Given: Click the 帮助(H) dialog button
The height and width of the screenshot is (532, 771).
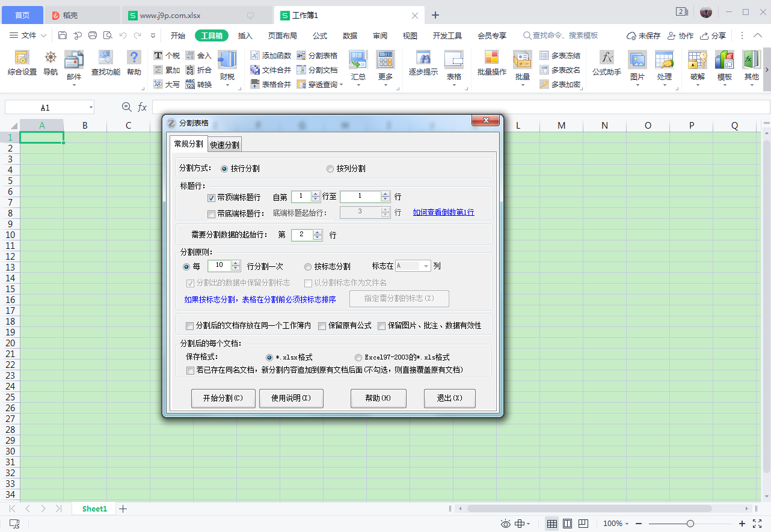Looking at the screenshot, I should pos(378,398).
